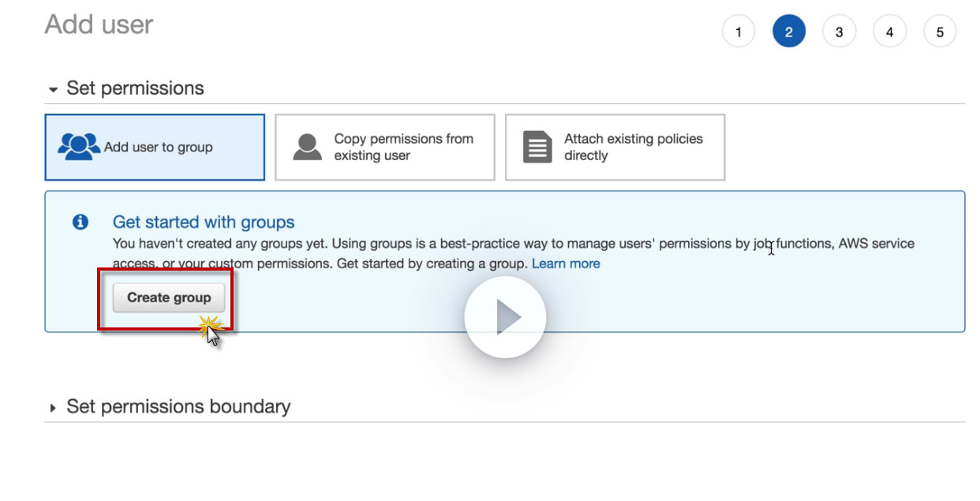Open the Learn more link
Screen dimensions: 980x501
coord(566,264)
